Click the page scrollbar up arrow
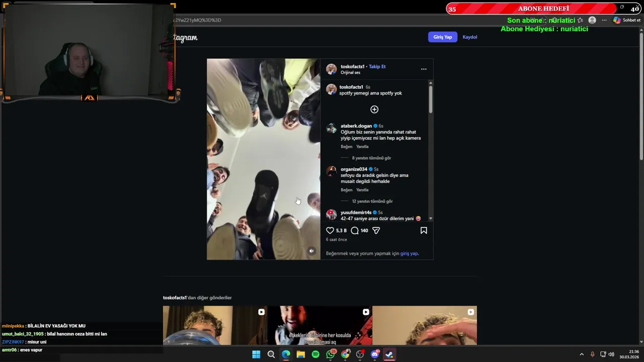Screen dimensions: 644x362 (641, 30)
